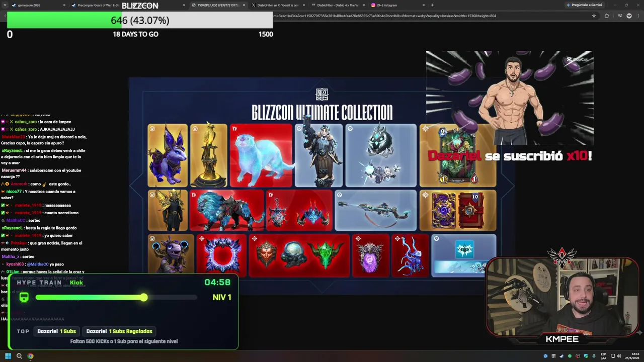Click the Hearthstone legendary card tile
This screenshot has width=644, height=362.
458,155
